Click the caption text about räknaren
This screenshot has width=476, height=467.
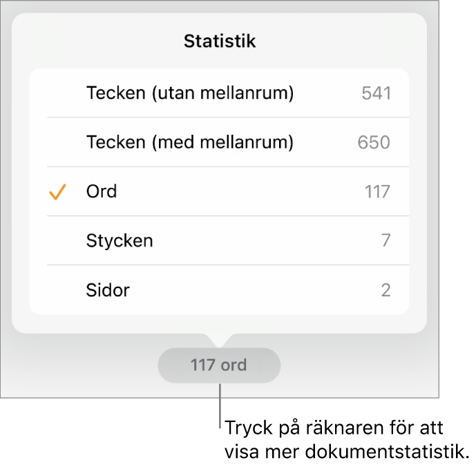[x=345, y=439]
